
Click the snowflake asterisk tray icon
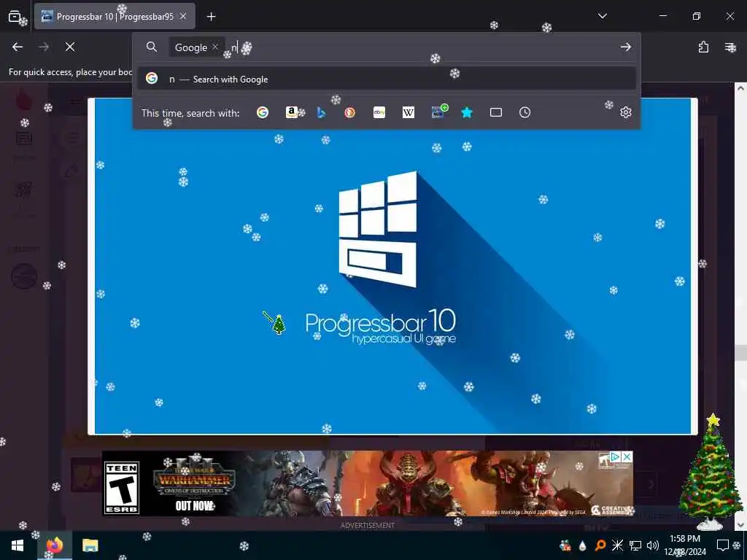point(617,545)
